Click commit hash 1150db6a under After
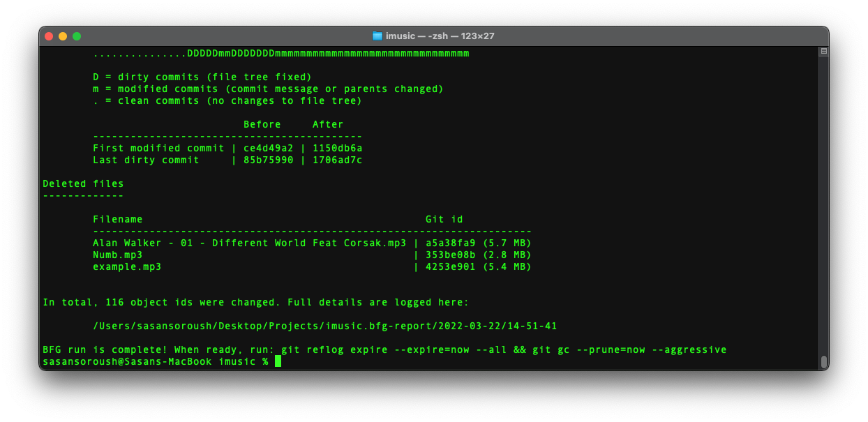This screenshot has height=422, width=868. (339, 148)
